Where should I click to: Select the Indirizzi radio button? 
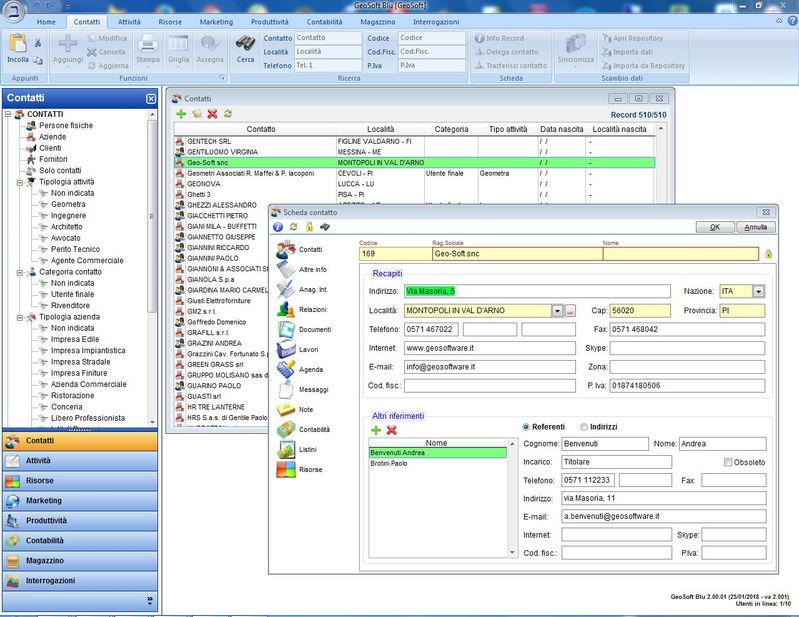[583, 427]
